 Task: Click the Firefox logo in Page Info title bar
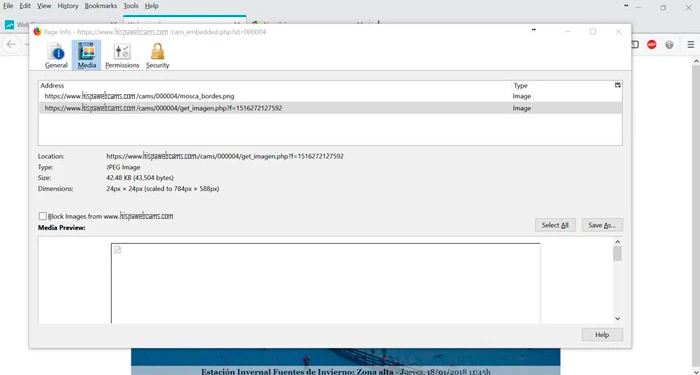pos(38,32)
